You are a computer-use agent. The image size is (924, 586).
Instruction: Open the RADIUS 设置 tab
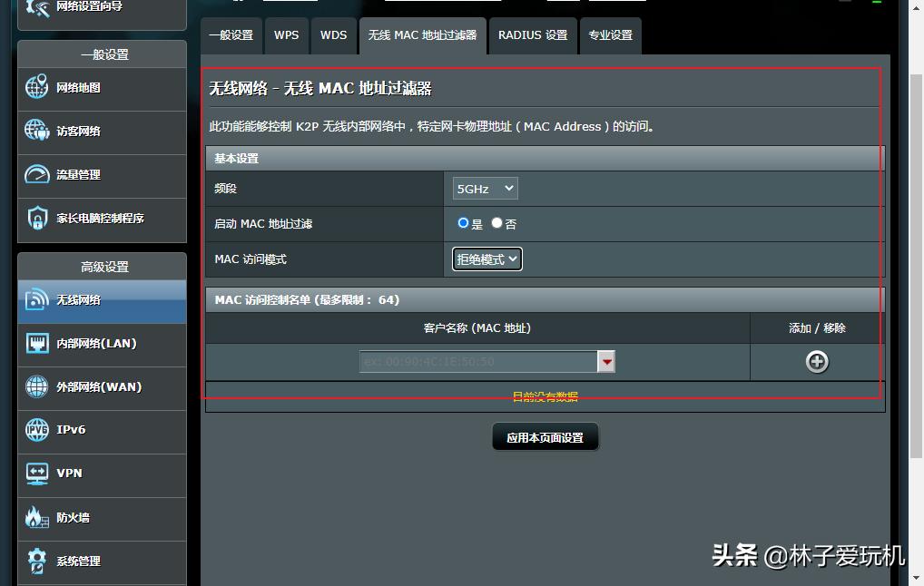click(533, 35)
